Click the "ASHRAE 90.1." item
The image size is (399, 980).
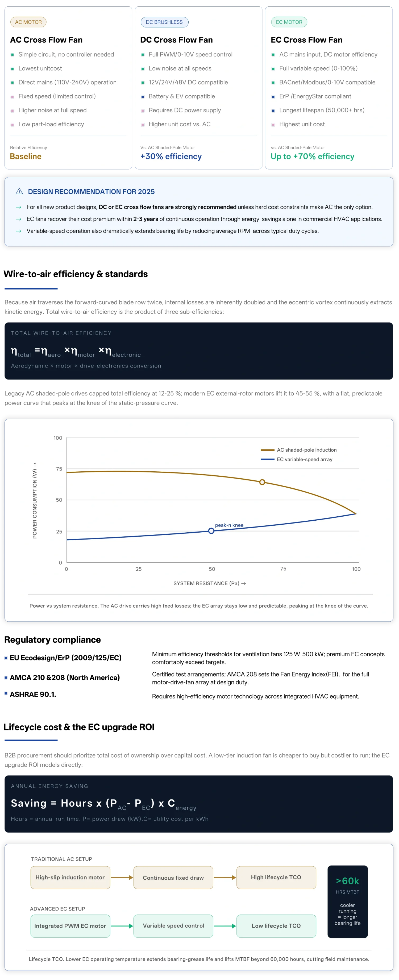(x=33, y=694)
